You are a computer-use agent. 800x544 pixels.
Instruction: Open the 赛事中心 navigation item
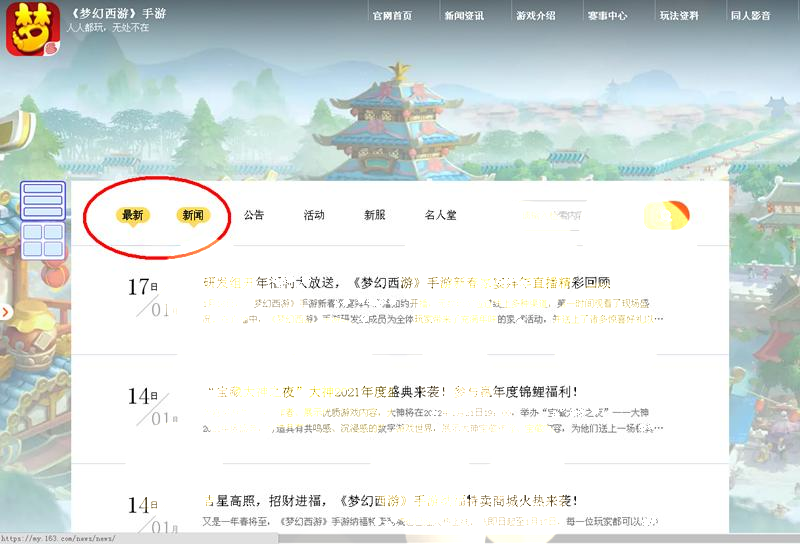click(x=607, y=16)
